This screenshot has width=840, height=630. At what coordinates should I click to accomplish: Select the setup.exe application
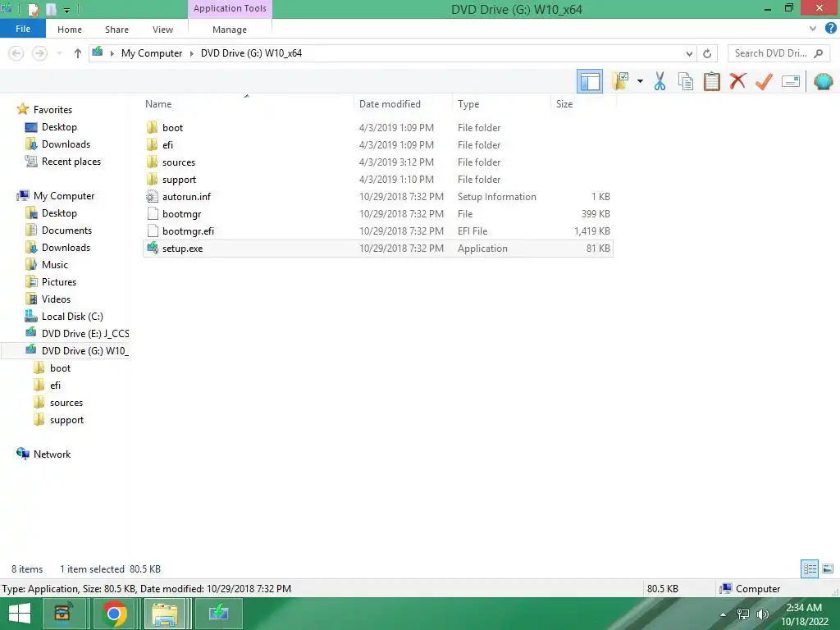(377, 248)
